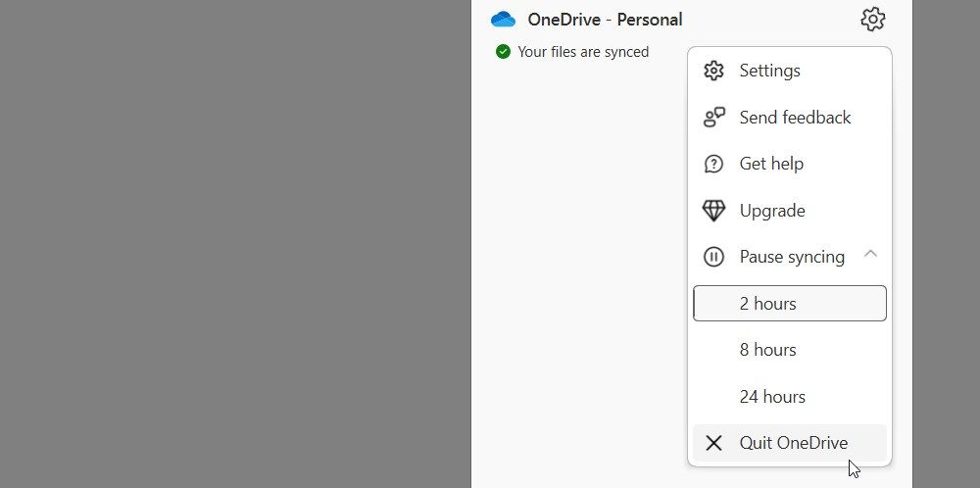Click the X icon beside Quit OneDrive
980x488 pixels.
[x=713, y=443]
